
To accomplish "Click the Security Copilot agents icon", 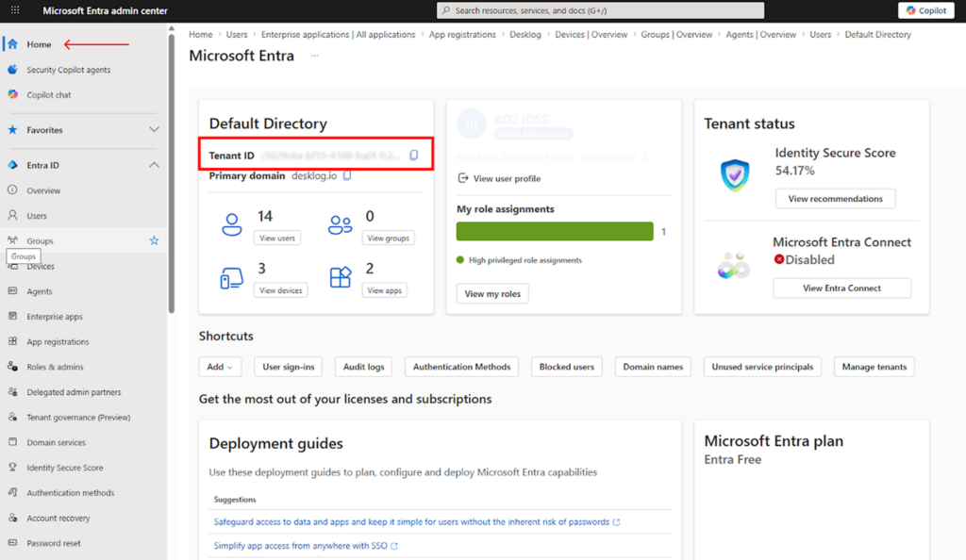I will [12, 70].
